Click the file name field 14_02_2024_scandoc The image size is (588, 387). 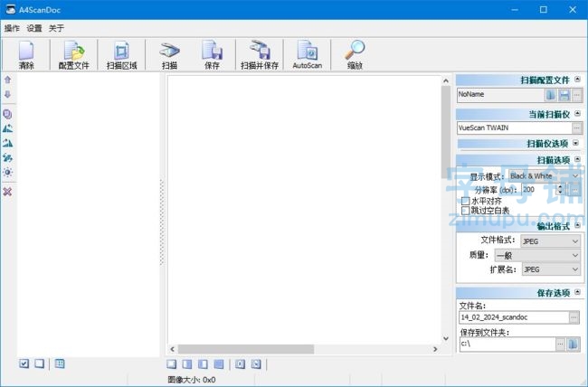pyautogui.click(x=514, y=317)
